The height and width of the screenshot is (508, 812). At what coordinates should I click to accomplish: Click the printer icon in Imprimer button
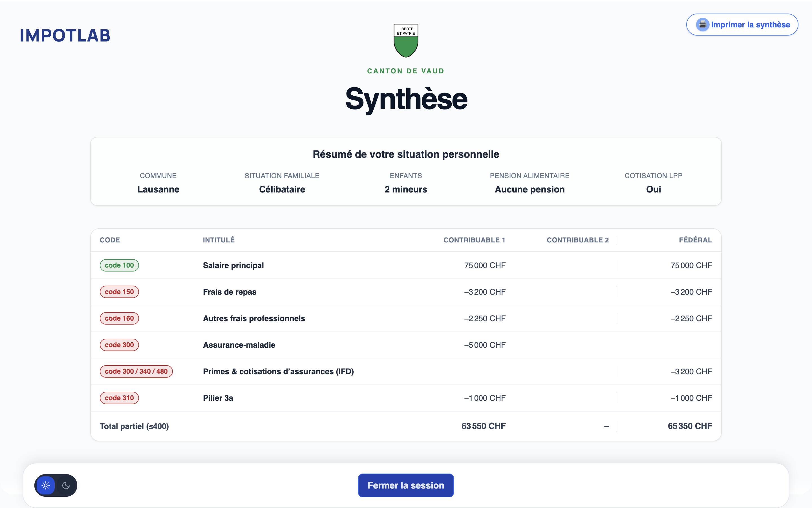point(702,25)
